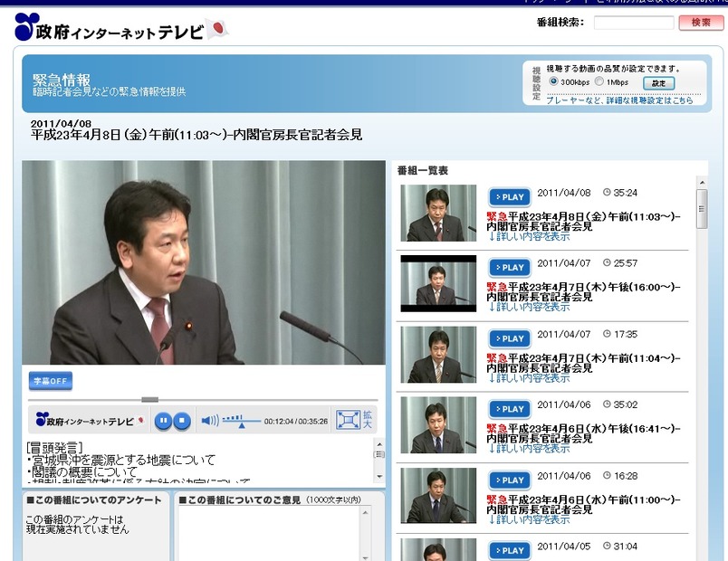728x561 pixels.
Task: Play the 2011/04/05 31:04 program
Action: coord(509,551)
